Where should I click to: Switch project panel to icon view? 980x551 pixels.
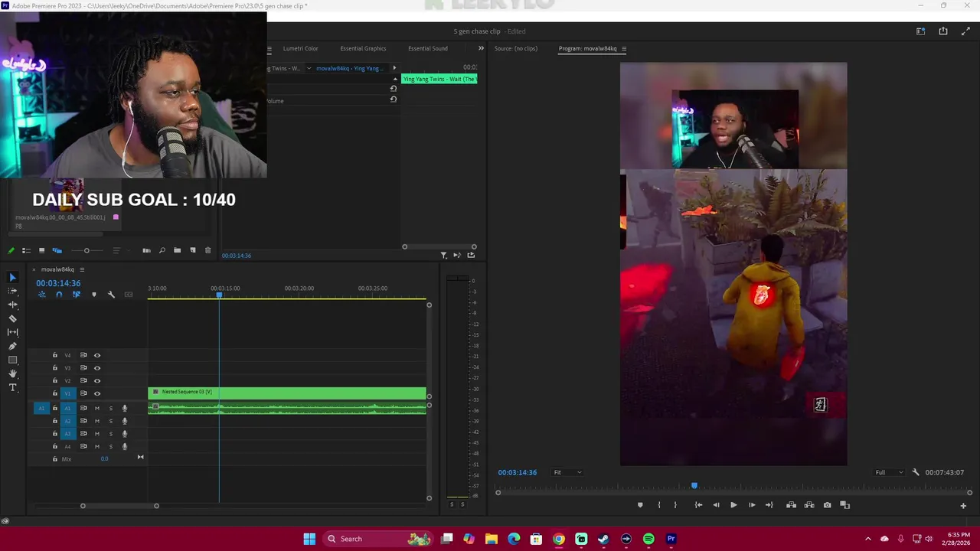pos(41,250)
